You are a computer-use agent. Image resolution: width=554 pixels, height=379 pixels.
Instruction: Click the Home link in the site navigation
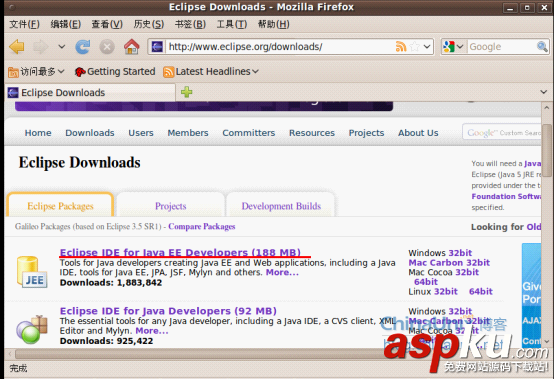[38, 133]
